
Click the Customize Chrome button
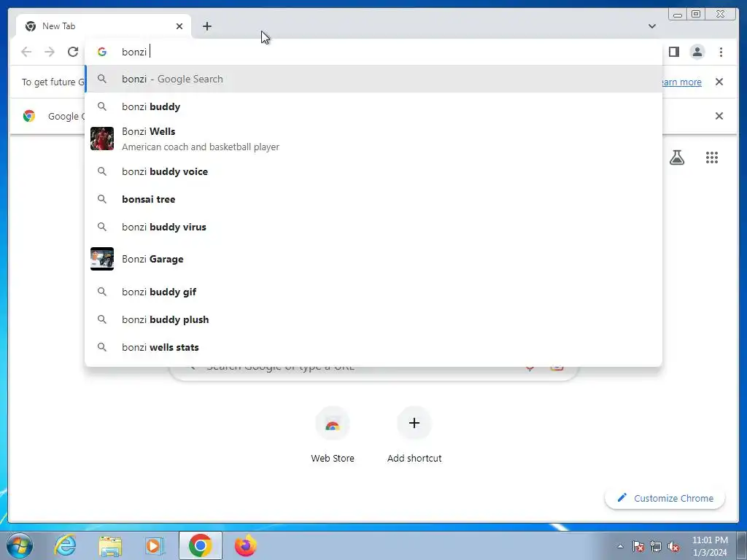(665, 498)
